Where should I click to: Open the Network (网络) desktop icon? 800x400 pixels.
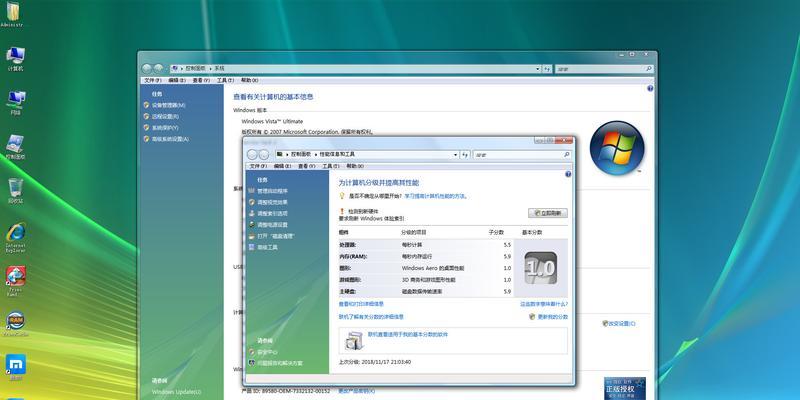(15, 103)
